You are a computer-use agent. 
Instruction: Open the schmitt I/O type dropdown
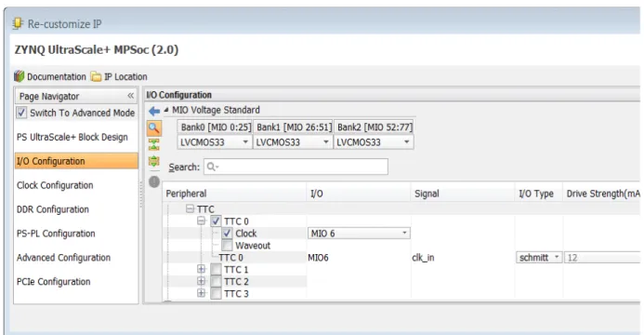[x=539, y=258]
